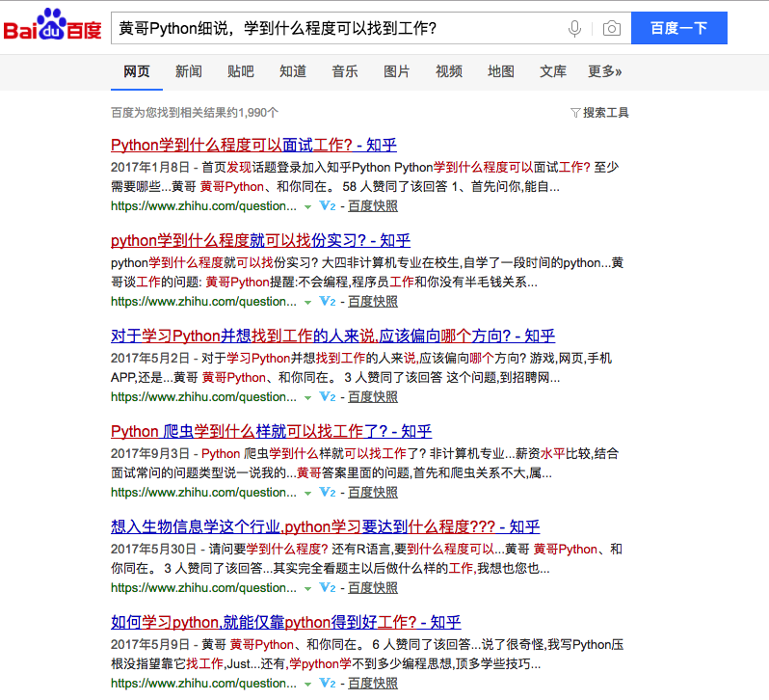Open 百度快照 for '对于学习Python并想找到工作' result
The image size is (769, 700).
[x=373, y=397]
